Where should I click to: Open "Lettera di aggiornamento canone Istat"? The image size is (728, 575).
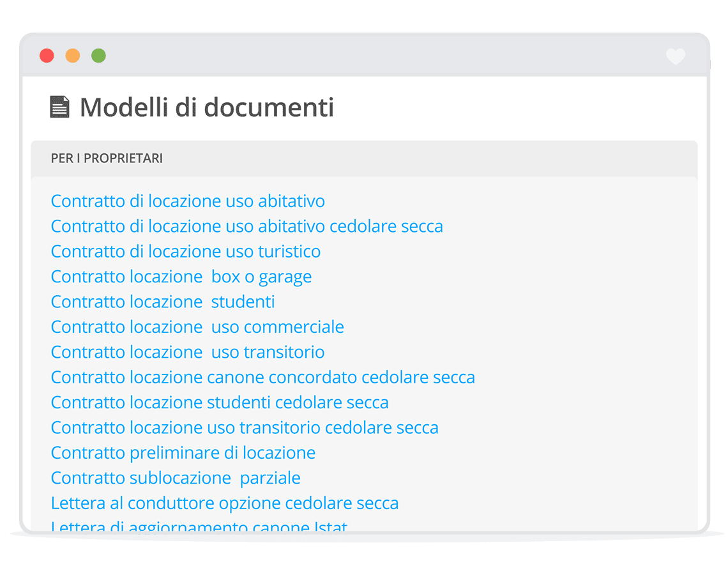199,526
